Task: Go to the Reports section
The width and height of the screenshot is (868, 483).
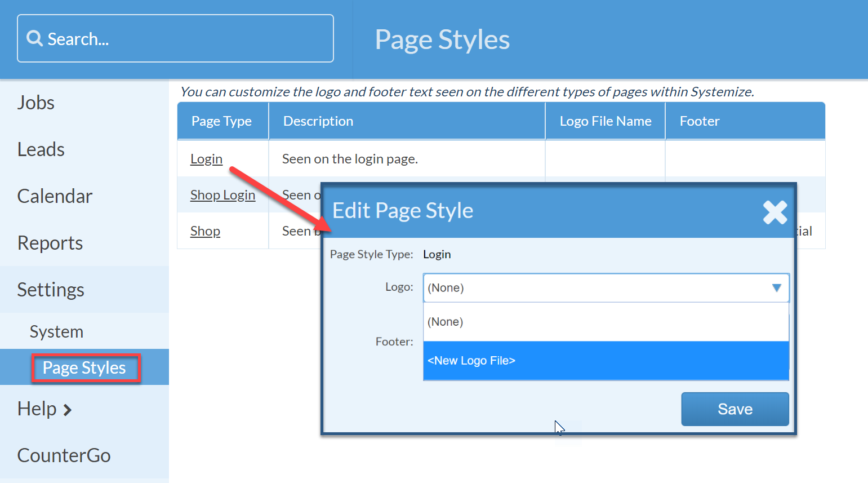Action: (50, 243)
